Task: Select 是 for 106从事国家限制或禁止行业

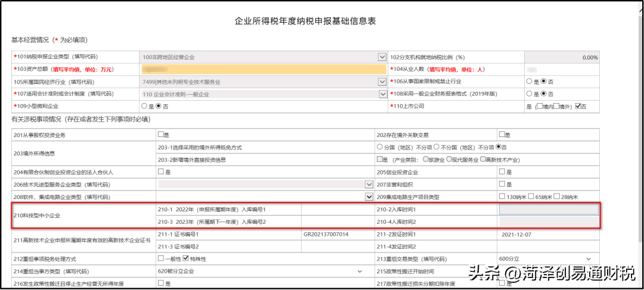Action: [x=530, y=82]
